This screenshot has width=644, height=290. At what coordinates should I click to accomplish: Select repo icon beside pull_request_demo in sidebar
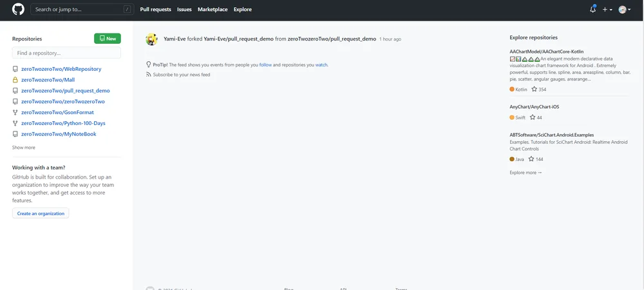tap(15, 90)
